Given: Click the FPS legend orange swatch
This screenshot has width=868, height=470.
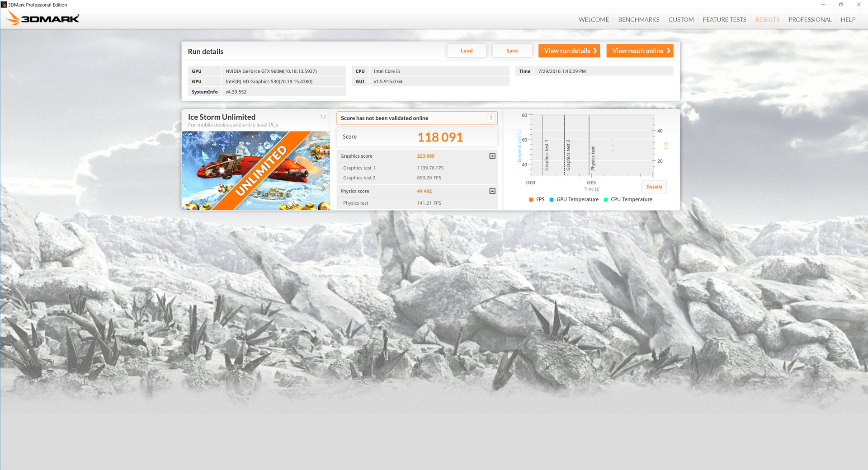Looking at the screenshot, I should [x=531, y=200].
